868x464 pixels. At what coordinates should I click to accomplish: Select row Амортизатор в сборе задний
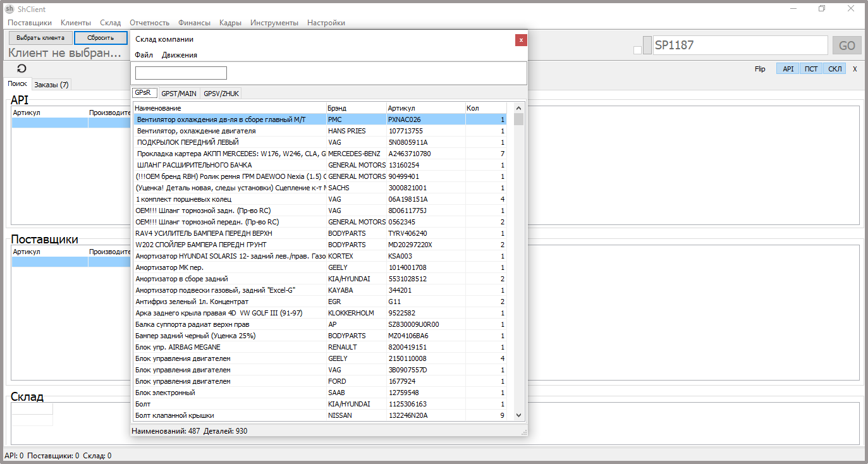click(320, 279)
